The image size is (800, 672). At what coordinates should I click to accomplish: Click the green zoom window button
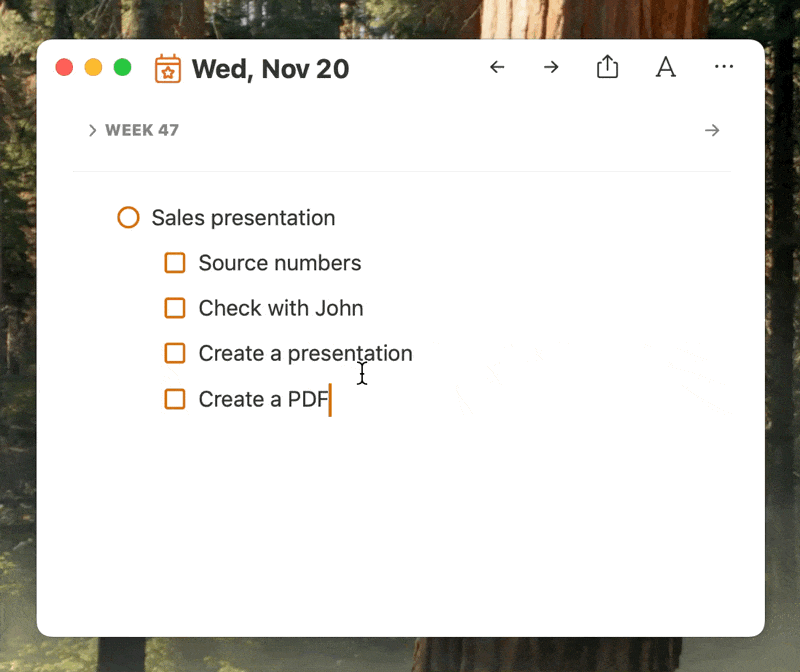[122, 67]
